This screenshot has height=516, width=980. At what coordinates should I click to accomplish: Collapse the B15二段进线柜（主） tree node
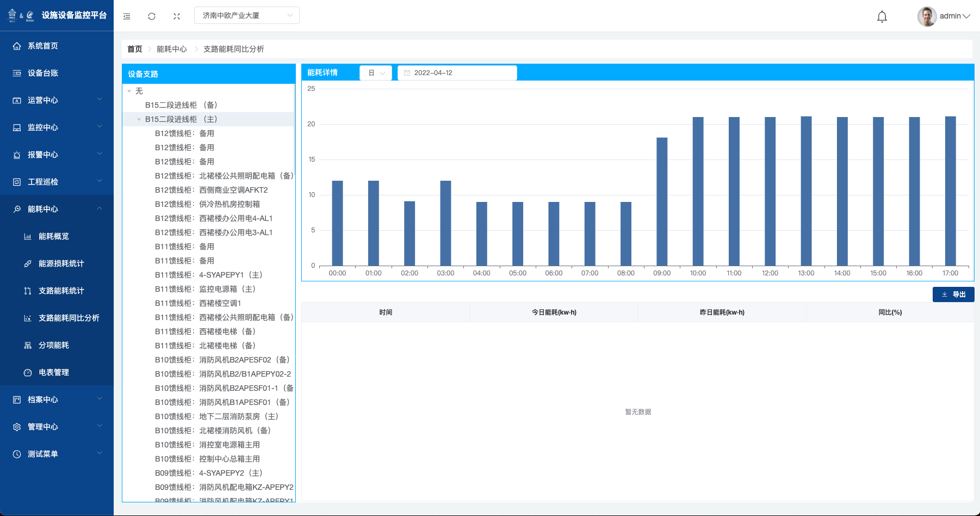pyautogui.click(x=139, y=120)
